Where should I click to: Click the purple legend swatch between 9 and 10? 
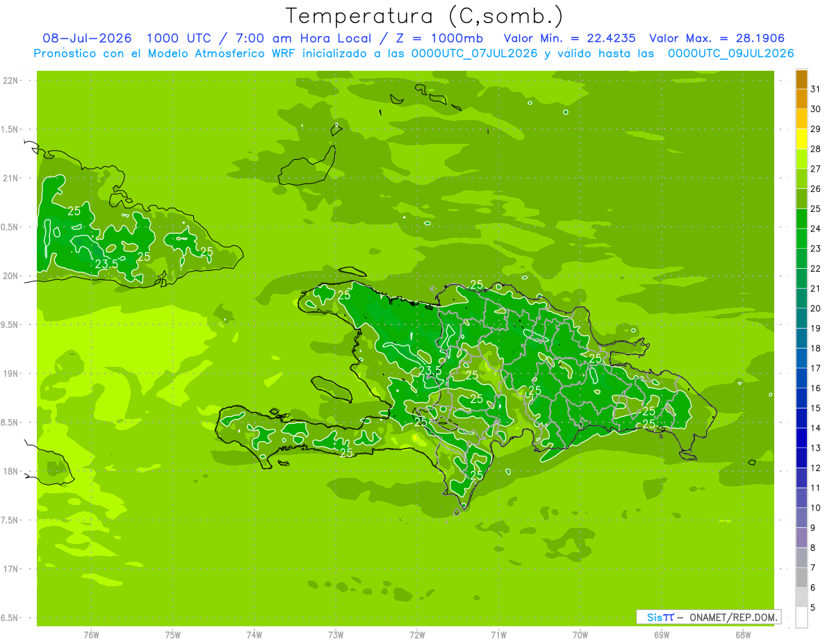coord(801,518)
